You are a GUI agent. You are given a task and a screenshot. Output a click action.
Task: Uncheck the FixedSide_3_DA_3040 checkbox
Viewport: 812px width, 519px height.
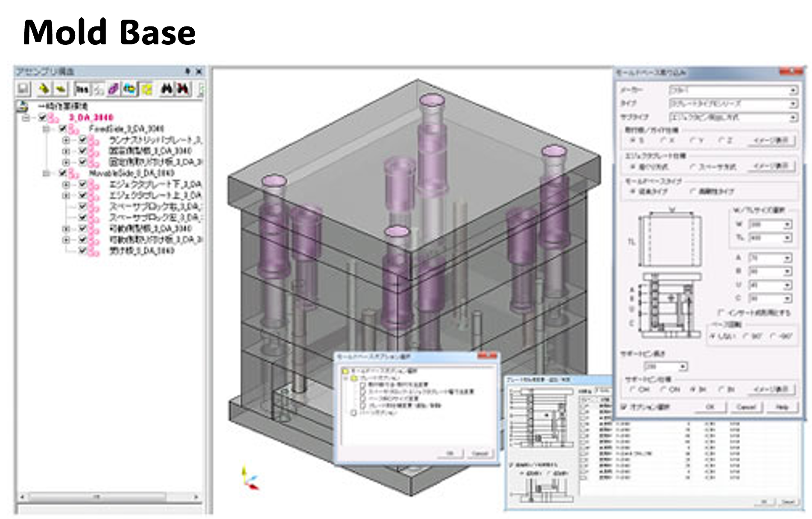coord(63,128)
